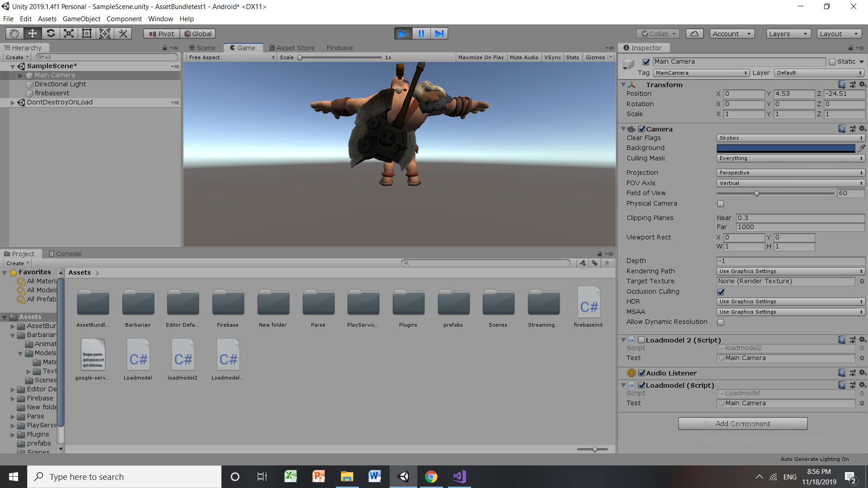The image size is (868, 488).
Task: Expand Main Camera in Hierarchy
Action: [x=20, y=75]
